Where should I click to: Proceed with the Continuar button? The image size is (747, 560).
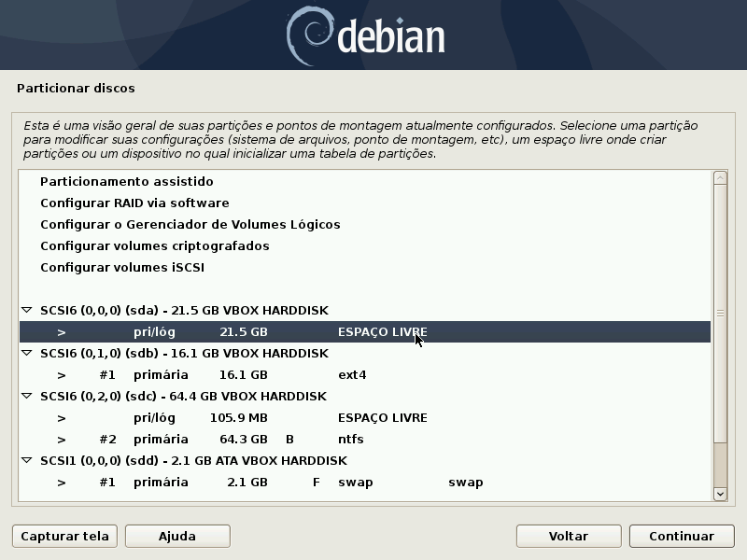[x=682, y=536]
